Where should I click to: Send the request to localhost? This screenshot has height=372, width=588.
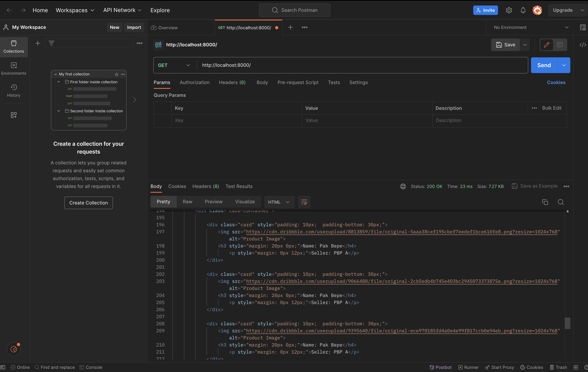(544, 65)
